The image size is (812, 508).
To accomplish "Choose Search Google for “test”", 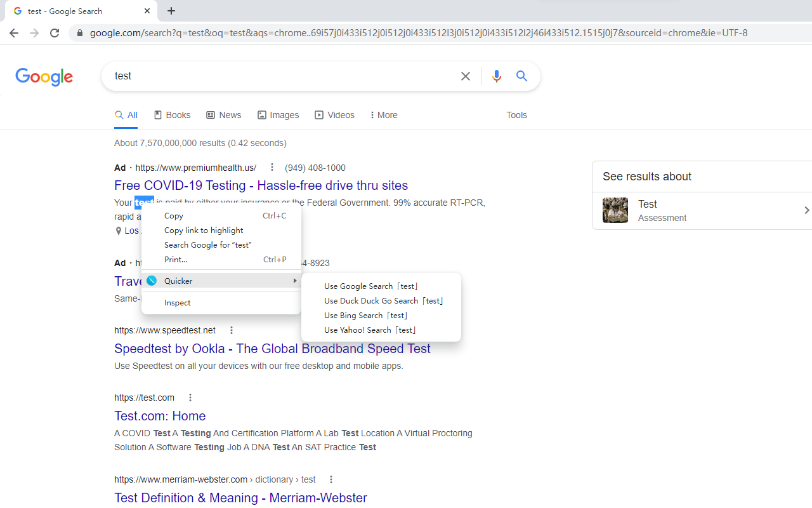I will [221, 245].
